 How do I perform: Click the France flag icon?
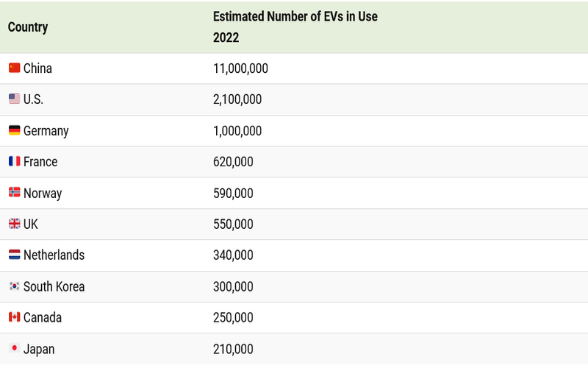point(14,162)
